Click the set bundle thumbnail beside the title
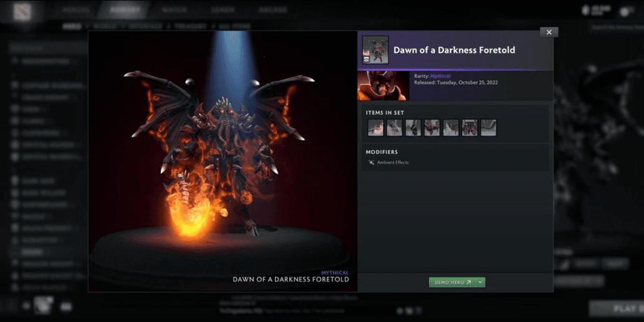644x322 pixels. pyautogui.click(x=375, y=50)
